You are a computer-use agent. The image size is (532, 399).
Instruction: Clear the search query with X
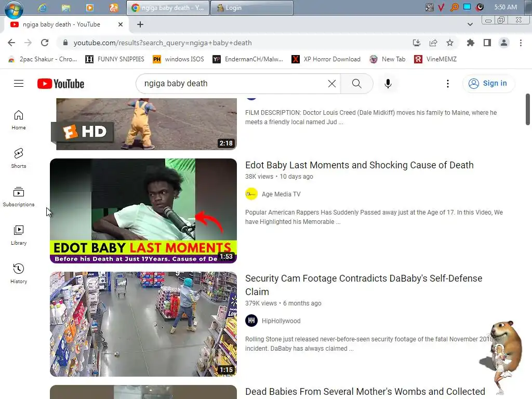(x=332, y=84)
